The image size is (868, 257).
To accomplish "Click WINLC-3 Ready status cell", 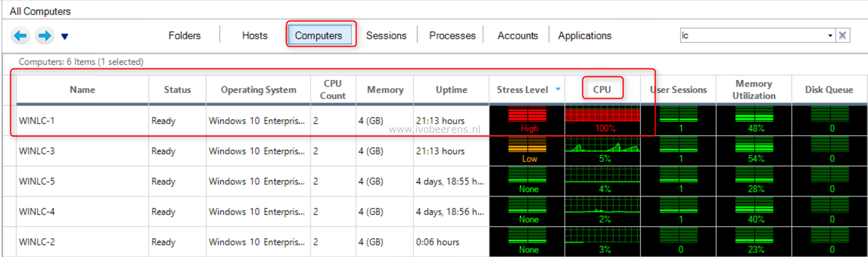I will click(x=177, y=151).
